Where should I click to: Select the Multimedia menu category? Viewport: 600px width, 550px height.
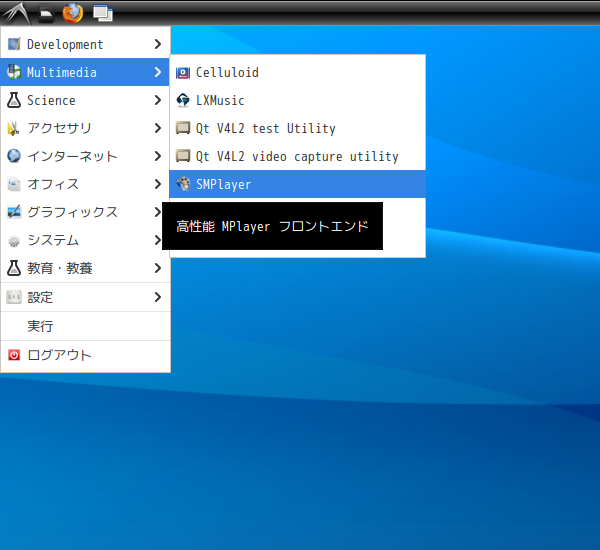(x=85, y=72)
